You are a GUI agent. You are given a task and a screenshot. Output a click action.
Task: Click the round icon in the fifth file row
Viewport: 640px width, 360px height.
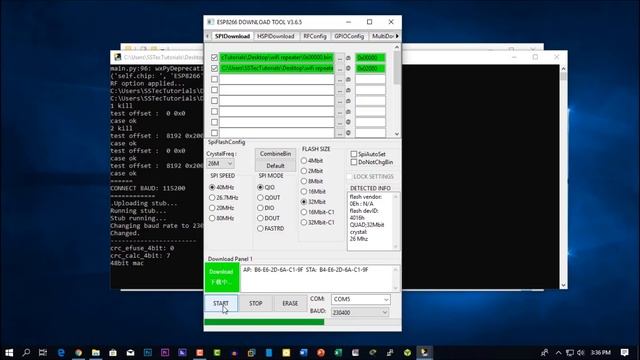pos(348,101)
